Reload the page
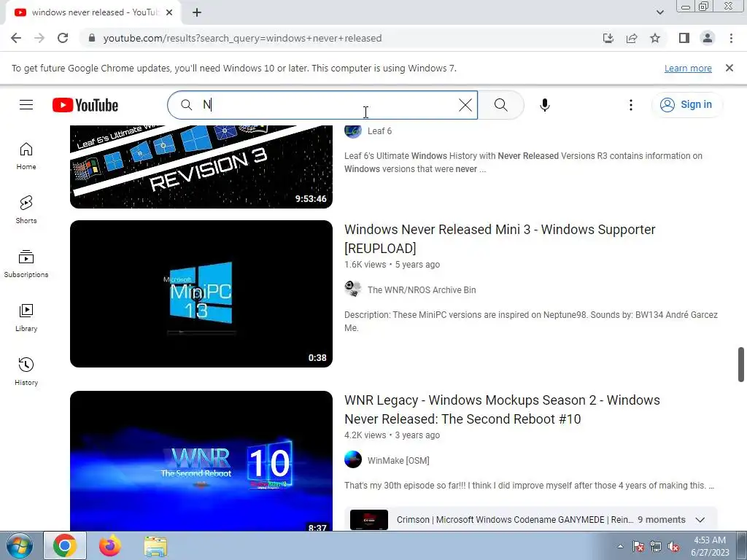Image resolution: width=747 pixels, height=560 pixels. [x=63, y=38]
